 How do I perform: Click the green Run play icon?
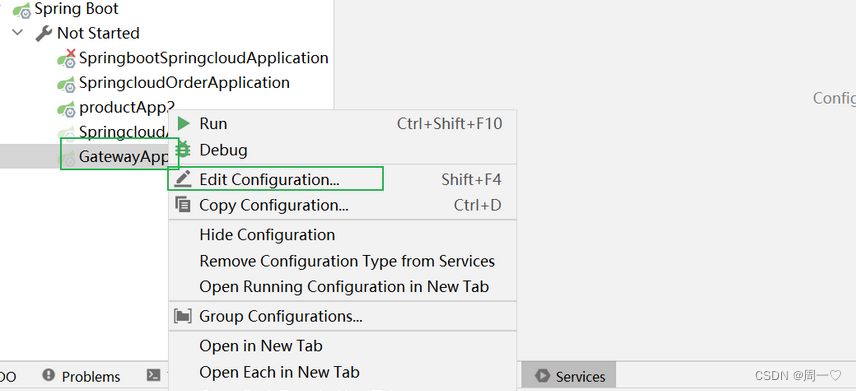[185, 124]
